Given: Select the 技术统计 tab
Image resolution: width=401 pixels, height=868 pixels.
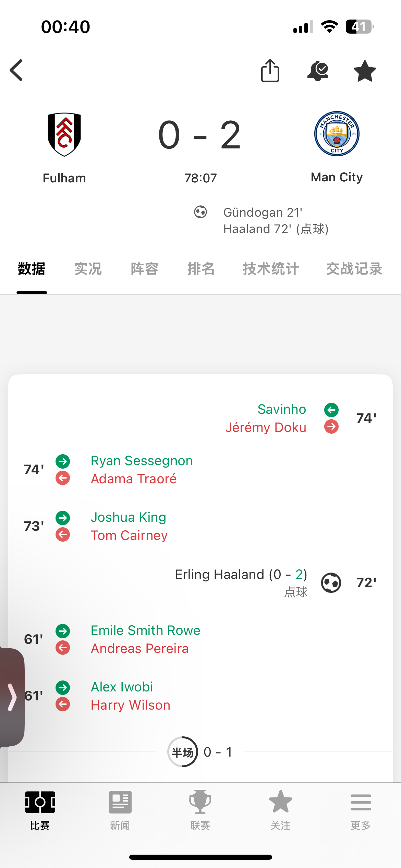Looking at the screenshot, I should (271, 269).
